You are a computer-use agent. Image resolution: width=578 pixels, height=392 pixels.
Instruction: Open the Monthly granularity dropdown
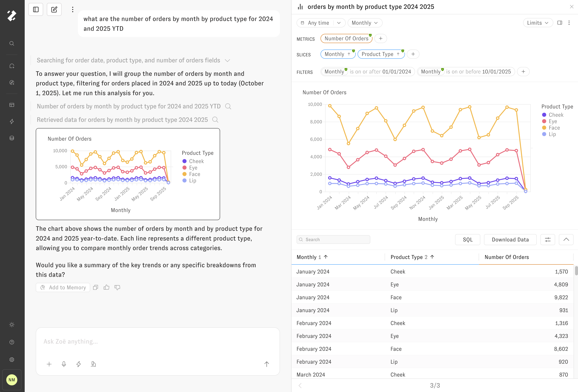click(365, 23)
